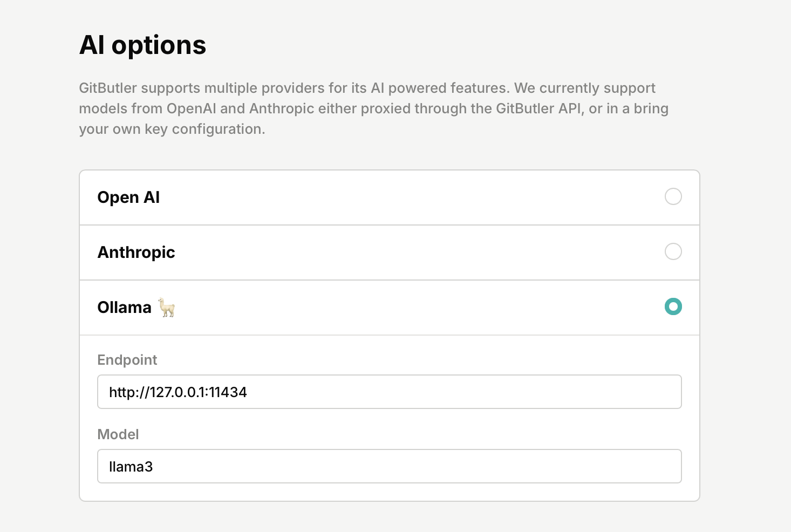Click the selected Ollama radio button
The height and width of the screenshot is (532, 791).
pyautogui.click(x=673, y=306)
